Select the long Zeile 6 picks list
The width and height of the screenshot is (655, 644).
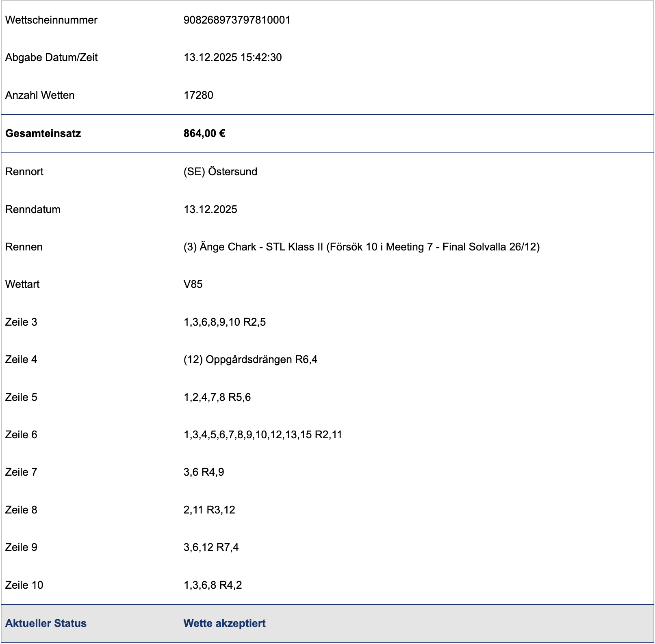point(262,435)
